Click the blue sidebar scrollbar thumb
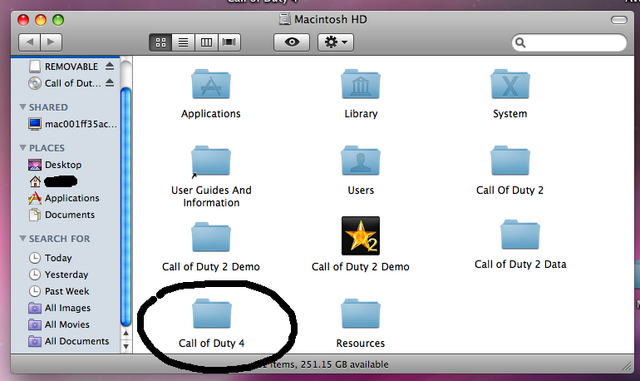This screenshot has height=381, width=640. (x=126, y=207)
